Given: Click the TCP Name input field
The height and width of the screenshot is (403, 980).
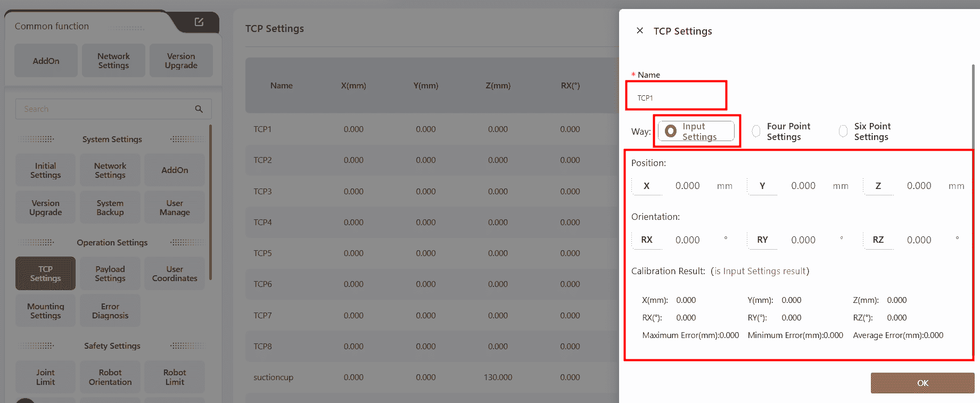Looking at the screenshot, I should 676,98.
